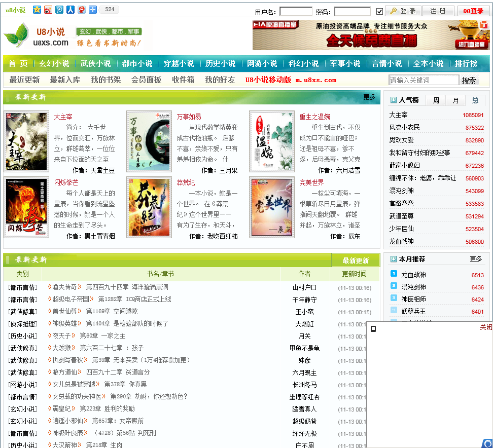Open 莽荒纪 book cover thumbnail
The height and width of the screenshot is (448, 493).
149,207
